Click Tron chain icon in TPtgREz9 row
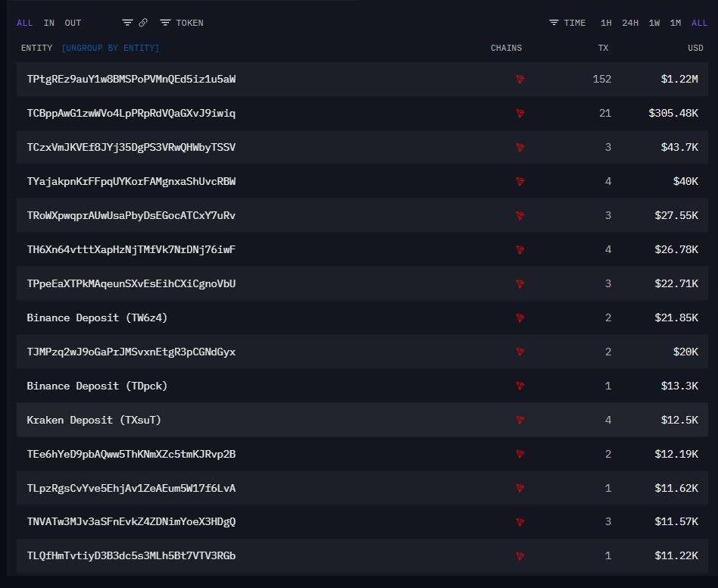The height and width of the screenshot is (588, 718). [520, 80]
